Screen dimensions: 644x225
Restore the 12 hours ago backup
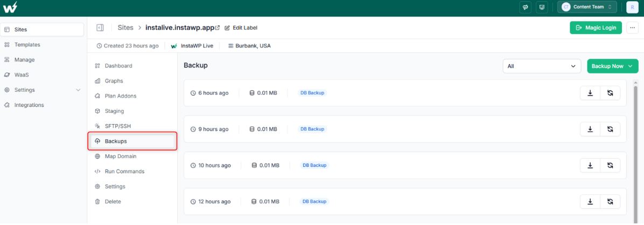tap(610, 202)
